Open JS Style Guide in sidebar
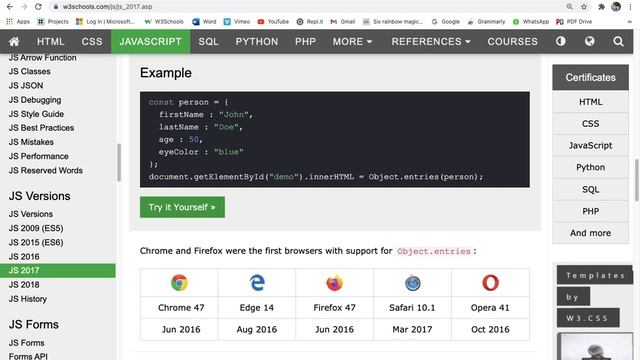This screenshot has width=640, height=360. point(36,114)
